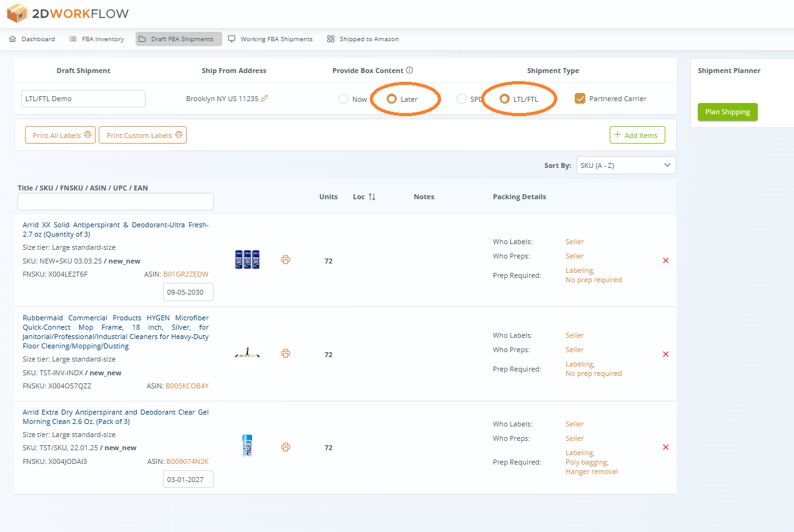Click the Title/SKU search input field
The image size is (794, 532).
click(x=115, y=201)
